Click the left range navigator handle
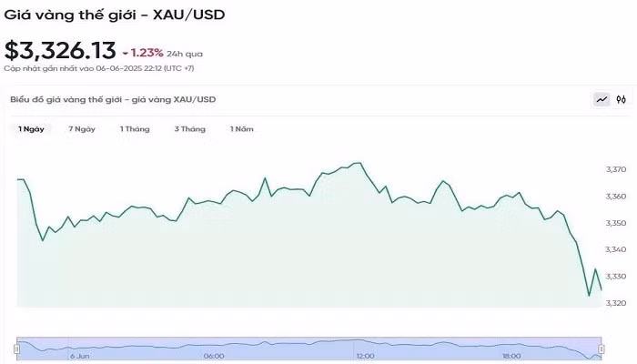This screenshot has height=364, width=637. [16, 349]
